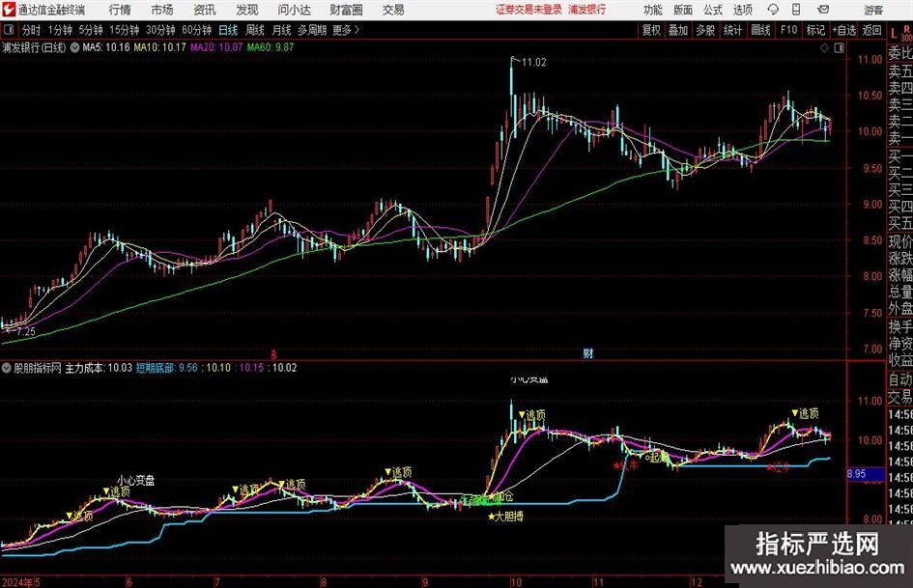Click the MA20: 10.07 value
913x588 pixels.
pos(216,47)
